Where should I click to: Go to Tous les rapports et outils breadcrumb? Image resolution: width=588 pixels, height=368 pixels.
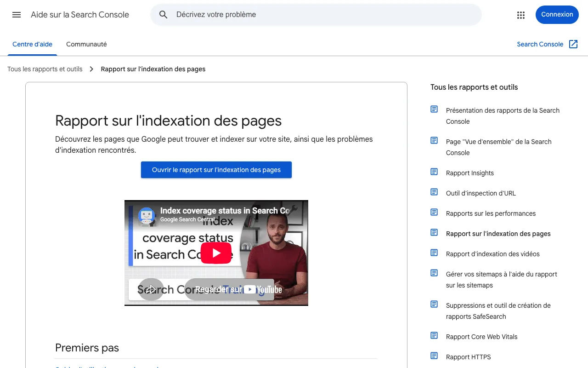click(45, 69)
